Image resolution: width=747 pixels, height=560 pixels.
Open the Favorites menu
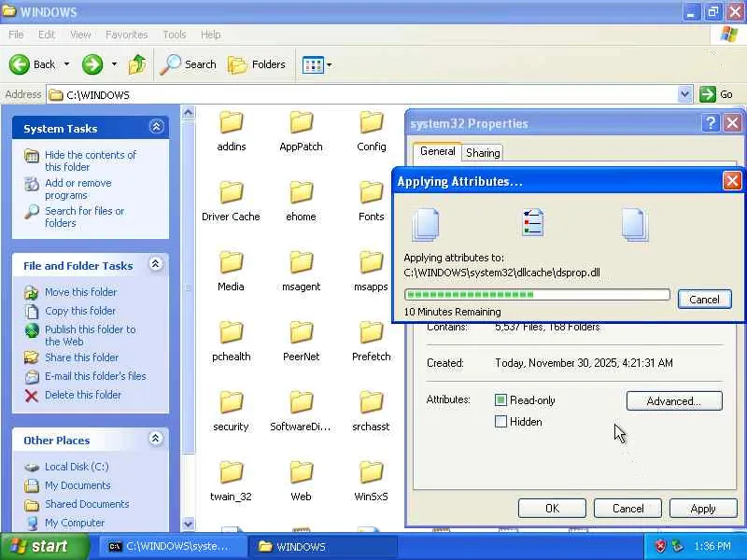pos(127,35)
